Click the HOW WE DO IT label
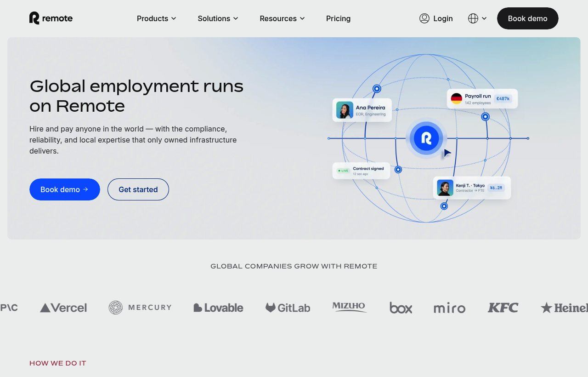 point(58,363)
